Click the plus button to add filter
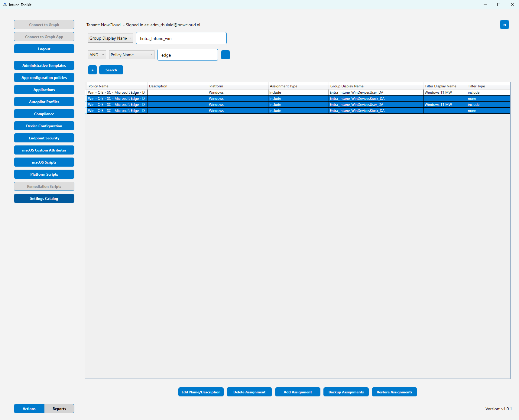 point(92,70)
